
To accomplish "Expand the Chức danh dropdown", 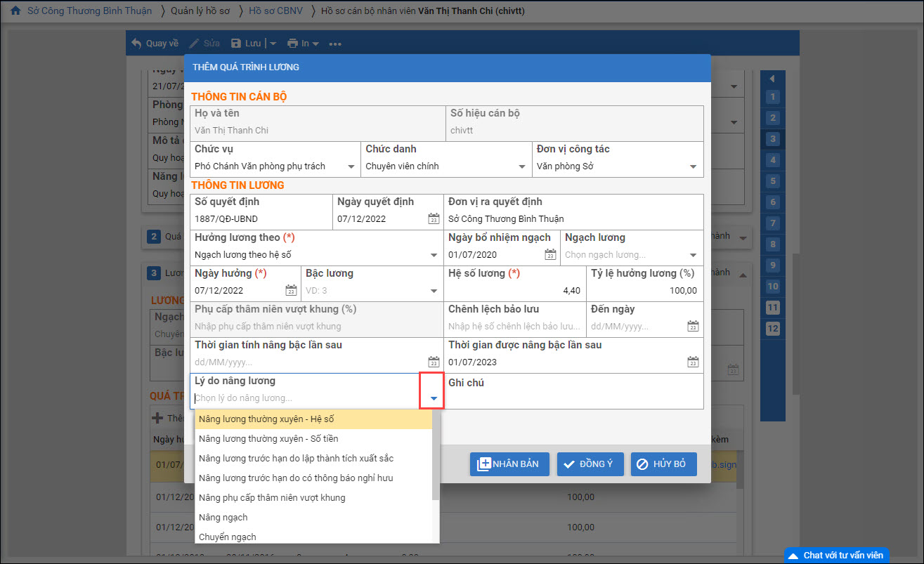I will click(522, 167).
